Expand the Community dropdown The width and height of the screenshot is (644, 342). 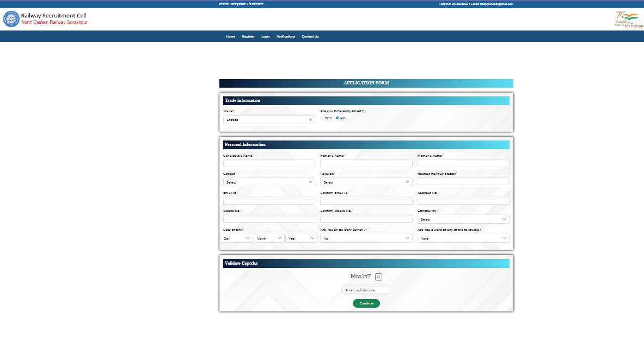(463, 219)
